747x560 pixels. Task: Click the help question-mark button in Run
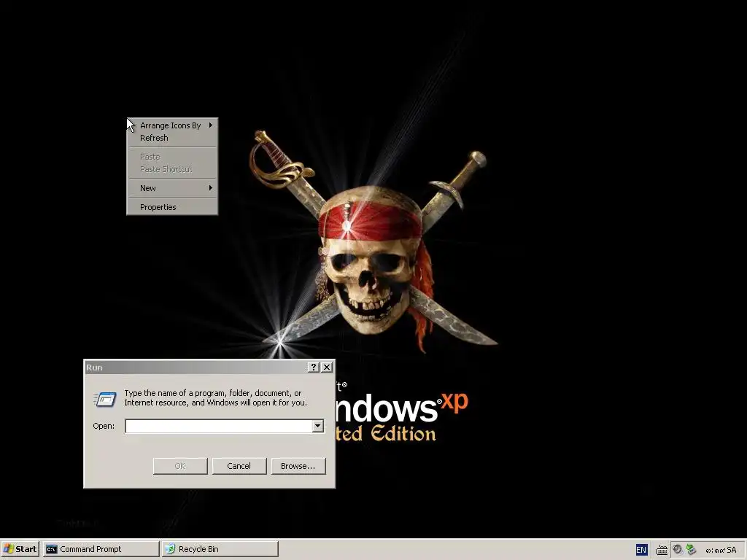coord(313,367)
